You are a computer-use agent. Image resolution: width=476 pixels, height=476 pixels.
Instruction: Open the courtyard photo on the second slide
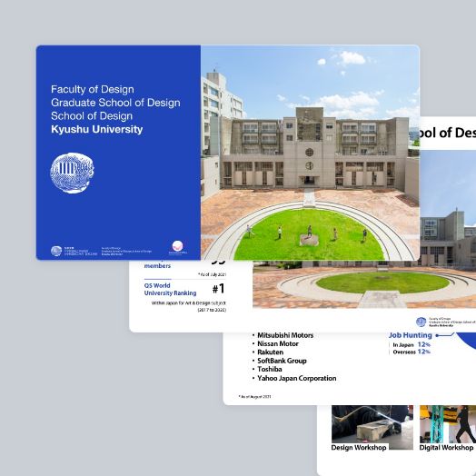[364, 284]
